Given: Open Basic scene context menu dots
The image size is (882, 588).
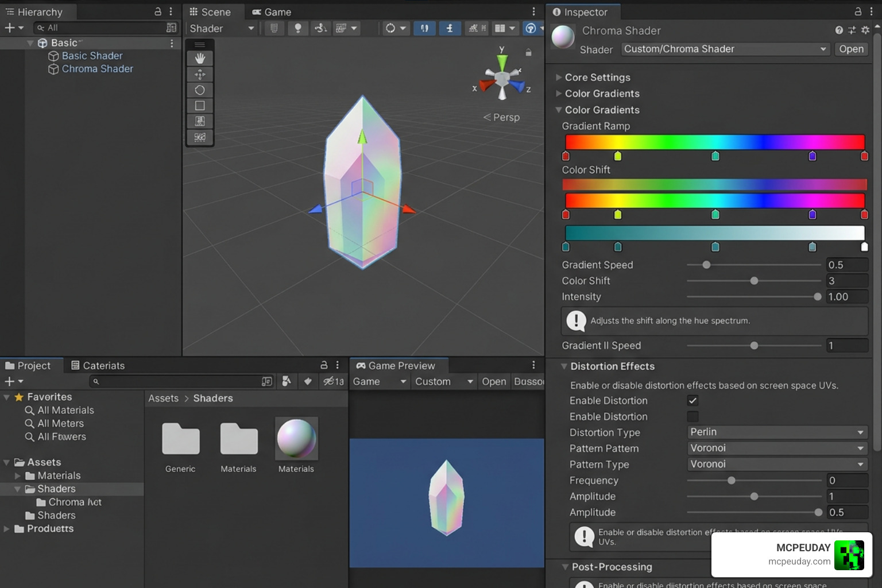Looking at the screenshot, I should tap(172, 43).
